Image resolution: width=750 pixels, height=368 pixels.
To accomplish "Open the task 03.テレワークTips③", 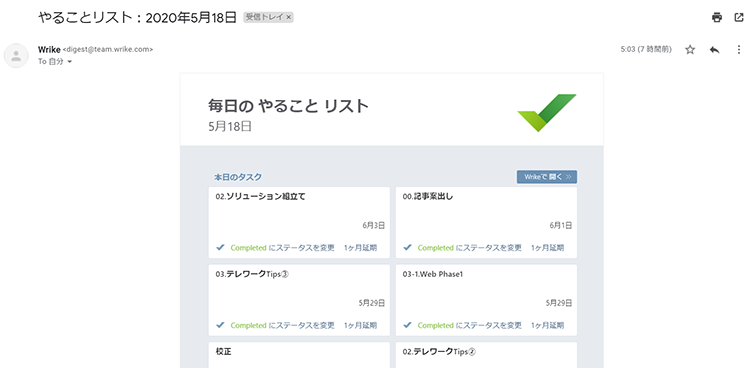I will (x=253, y=274).
